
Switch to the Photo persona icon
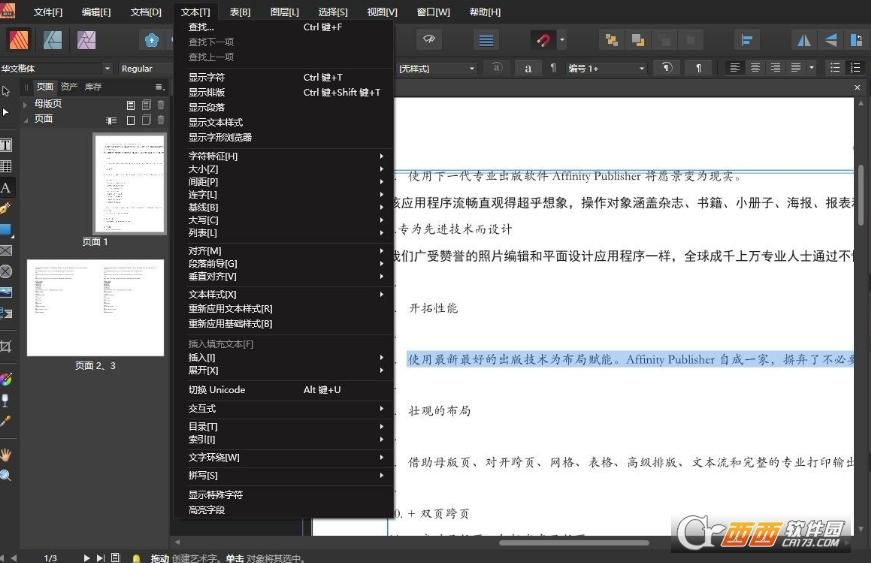[86, 40]
